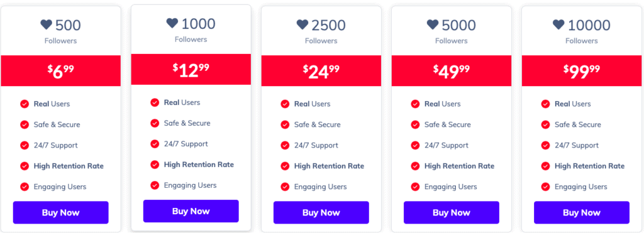Click the heart icon beside 2500 Followers
The height and width of the screenshot is (233, 644).
click(x=303, y=24)
